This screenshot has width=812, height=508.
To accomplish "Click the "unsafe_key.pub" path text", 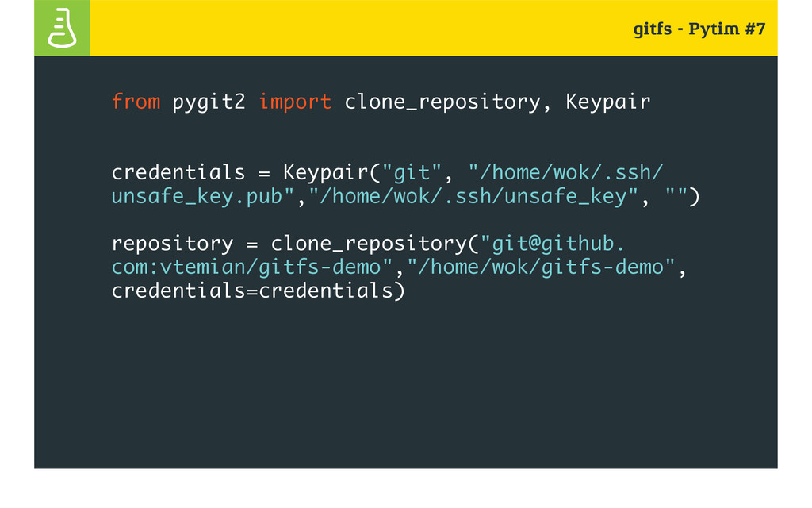I will pyautogui.click(x=197, y=197).
